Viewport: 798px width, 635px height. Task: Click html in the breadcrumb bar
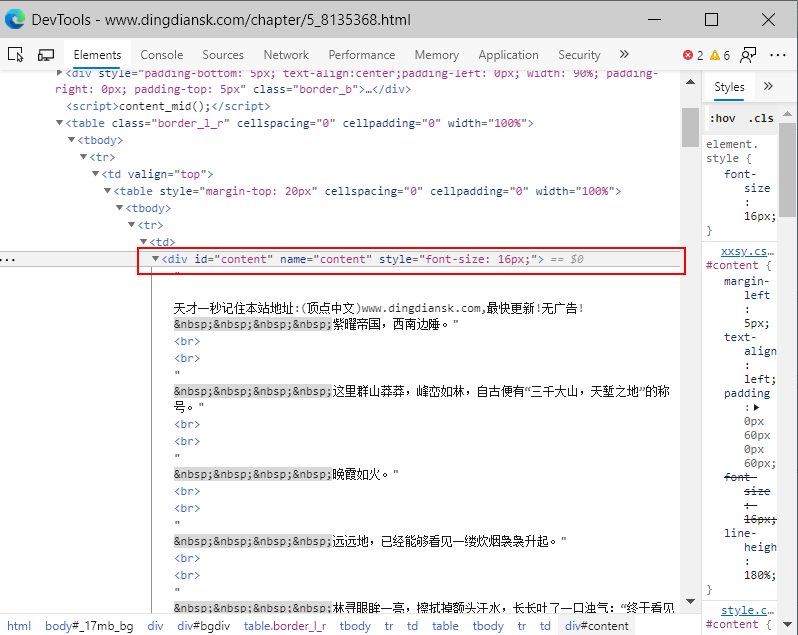(x=19, y=626)
